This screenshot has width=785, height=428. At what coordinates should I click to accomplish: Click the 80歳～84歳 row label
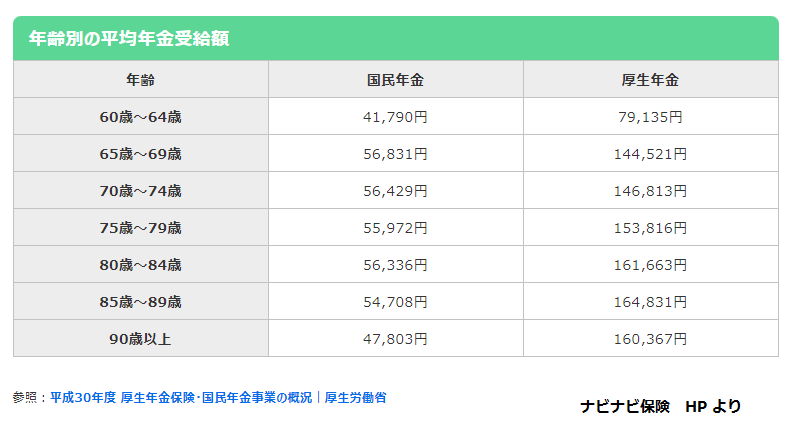pyautogui.click(x=141, y=265)
